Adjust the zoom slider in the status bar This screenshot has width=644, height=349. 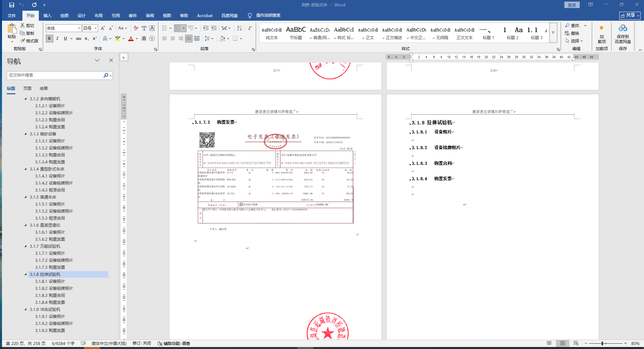point(602,343)
